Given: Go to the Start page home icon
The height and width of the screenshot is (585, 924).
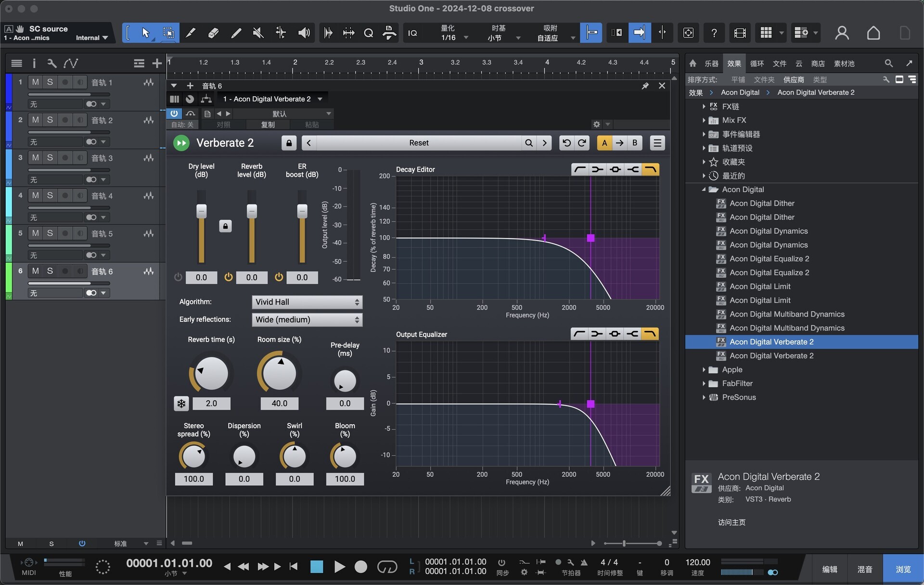Looking at the screenshot, I should coord(873,33).
